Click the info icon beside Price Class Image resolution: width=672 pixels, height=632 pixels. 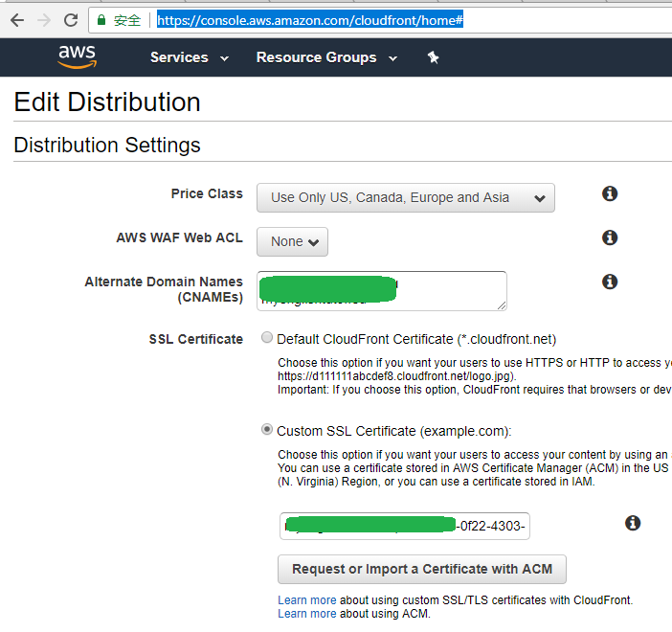tap(610, 193)
